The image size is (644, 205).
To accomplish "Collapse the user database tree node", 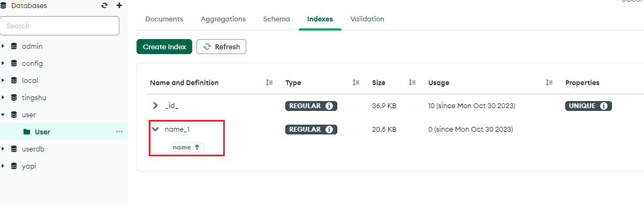I will 3,115.
